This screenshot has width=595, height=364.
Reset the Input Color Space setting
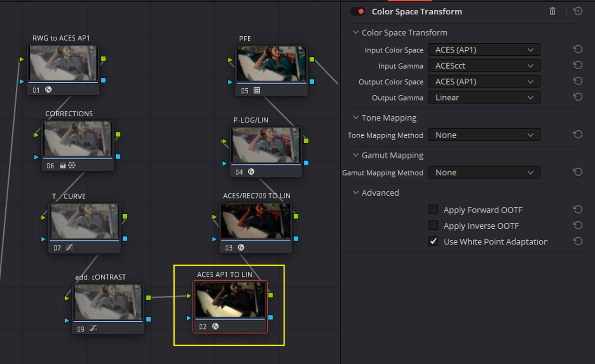pos(578,49)
